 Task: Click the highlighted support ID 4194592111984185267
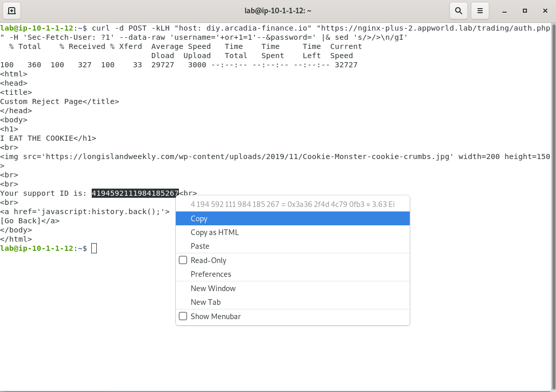[135, 193]
